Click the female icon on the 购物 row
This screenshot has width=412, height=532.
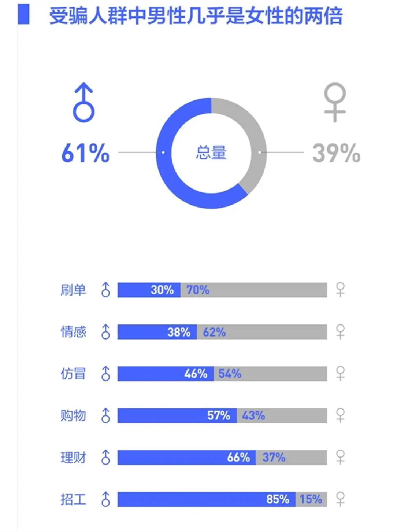(x=340, y=415)
